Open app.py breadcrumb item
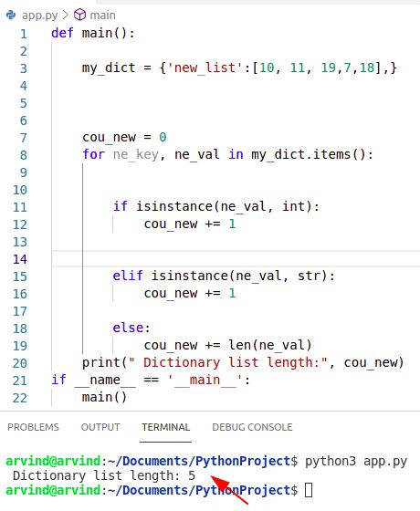The width and height of the screenshot is (420, 511). pyautogui.click(x=40, y=16)
